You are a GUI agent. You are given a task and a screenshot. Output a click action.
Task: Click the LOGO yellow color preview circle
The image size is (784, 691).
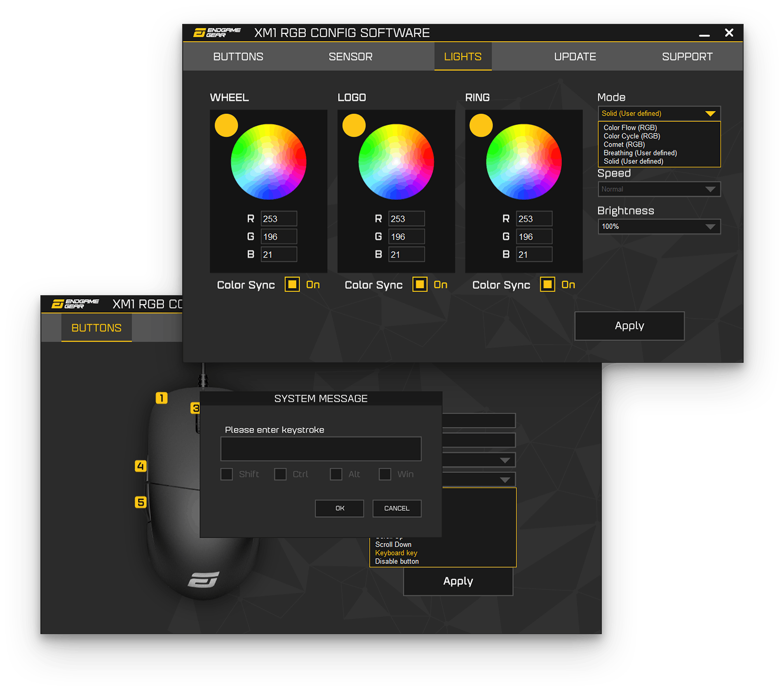click(354, 125)
